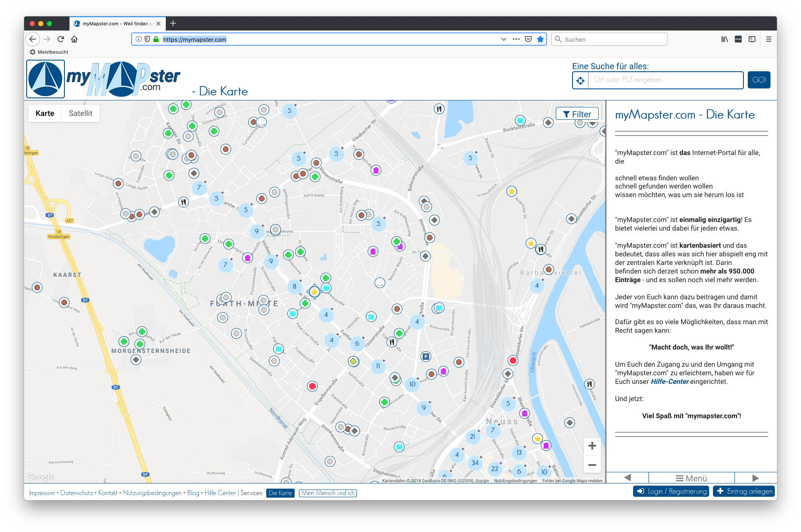This screenshot has width=801, height=532.
Task: Click the locate-me crosshair icon
Action: (x=580, y=80)
